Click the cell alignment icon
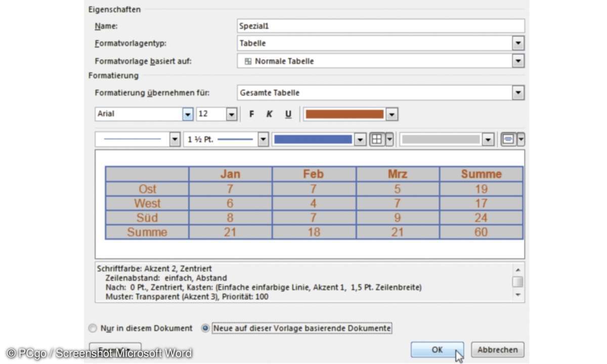 508,140
